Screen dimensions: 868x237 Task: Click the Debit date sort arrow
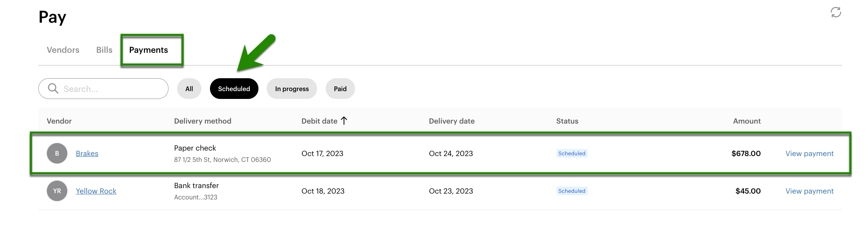point(344,120)
